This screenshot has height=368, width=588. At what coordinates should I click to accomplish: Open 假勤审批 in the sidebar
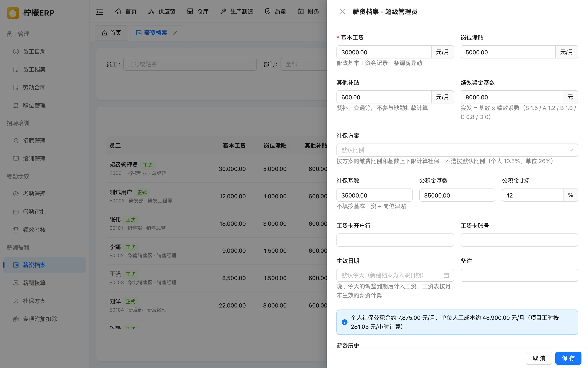click(45, 212)
